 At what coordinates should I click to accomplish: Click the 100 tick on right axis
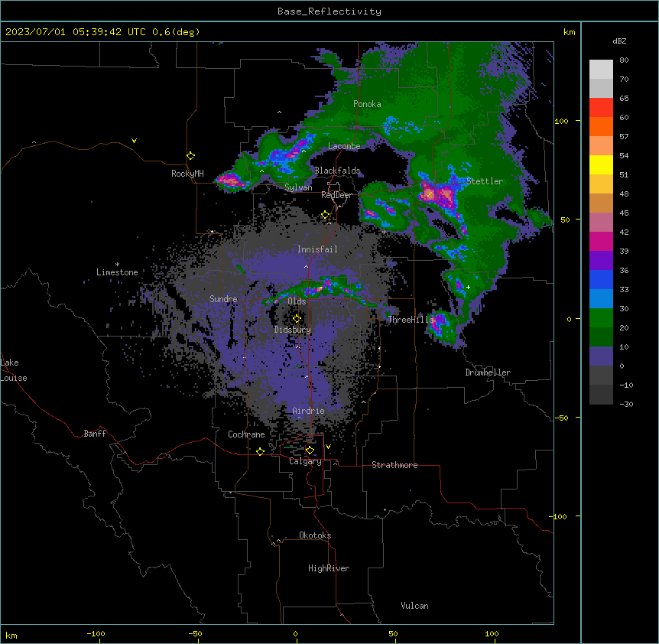(561, 121)
